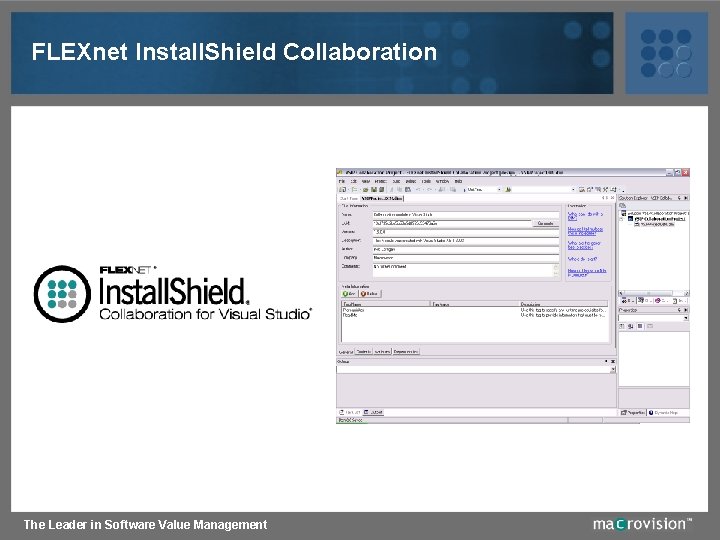The image size is (720, 540).
Task: Open the View menu
Action: (x=366, y=181)
